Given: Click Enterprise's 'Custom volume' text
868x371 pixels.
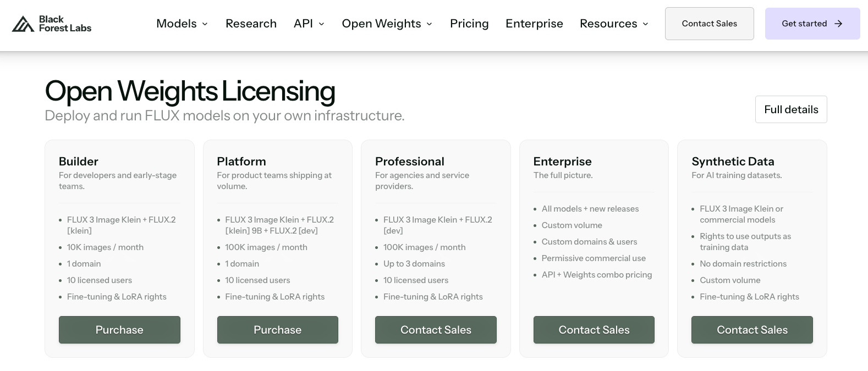Looking at the screenshot, I should click(x=572, y=225).
